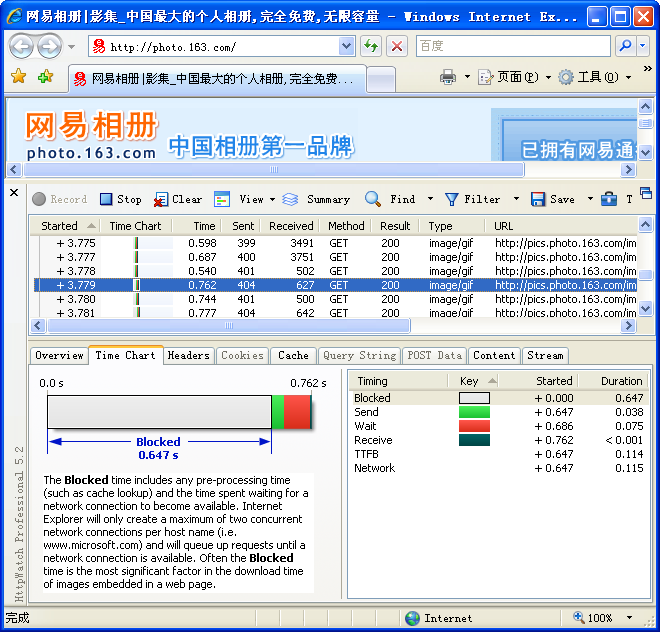Click the HttpWatch Stop button
660x632 pixels.
(x=121, y=199)
